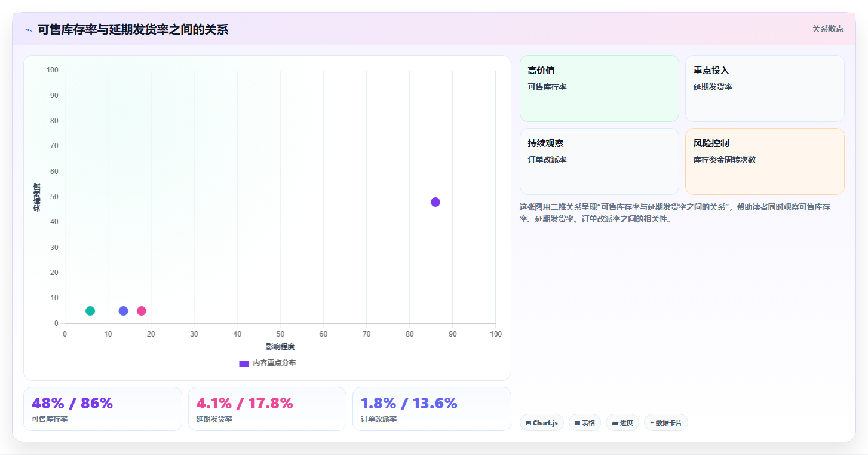Click the 关系散点 label in header
The image size is (868, 455).
(828, 29)
